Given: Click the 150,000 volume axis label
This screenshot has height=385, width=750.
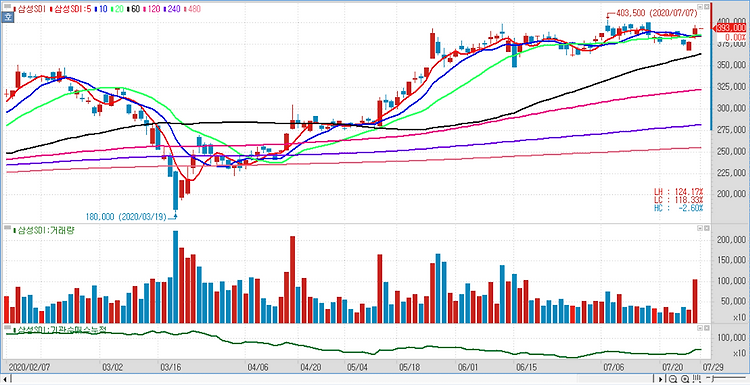Looking at the screenshot, I should click(x=732, y=260).
